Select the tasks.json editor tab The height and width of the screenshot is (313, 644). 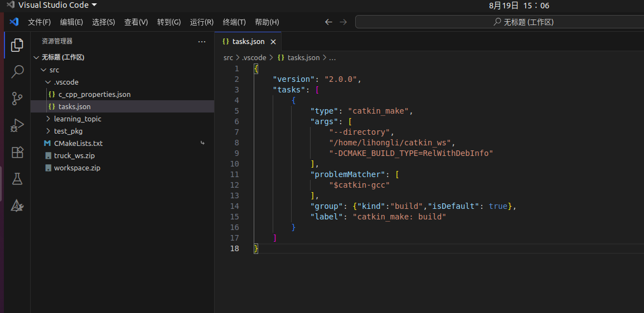pos(248,41)
